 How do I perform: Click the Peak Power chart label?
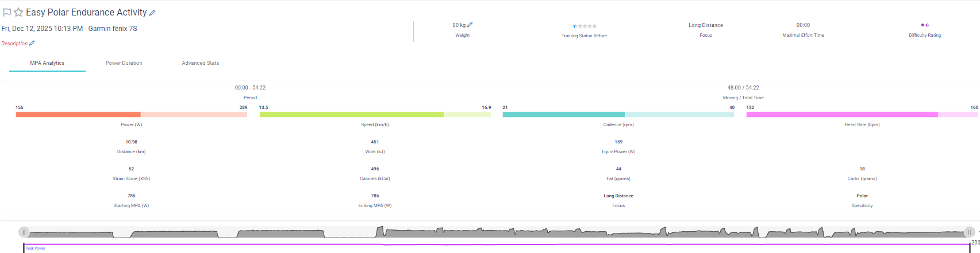(36, 248)
